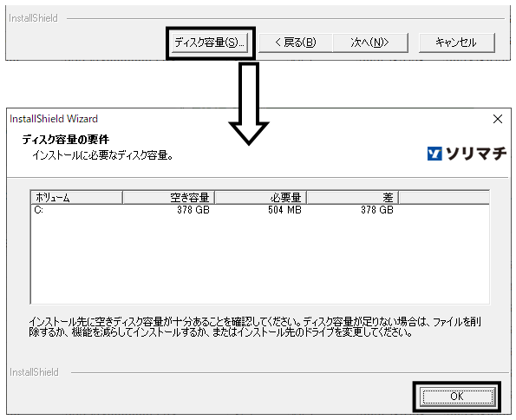Select the C: volume row

(260, 210)
